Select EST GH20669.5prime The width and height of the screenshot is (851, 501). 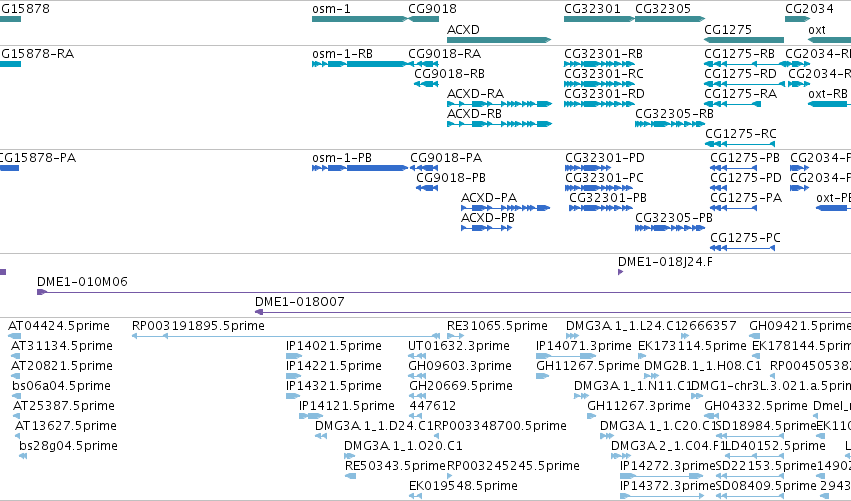pyautogui.click(x=417, y=396)
